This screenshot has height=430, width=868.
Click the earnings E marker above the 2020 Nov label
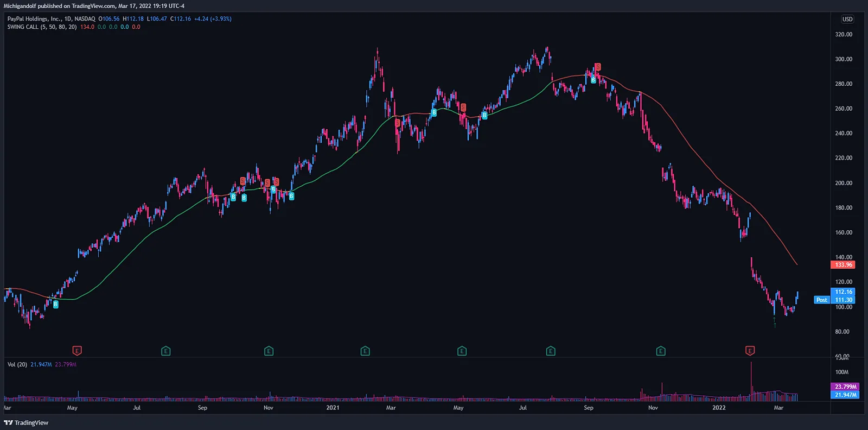click(269, 351)
